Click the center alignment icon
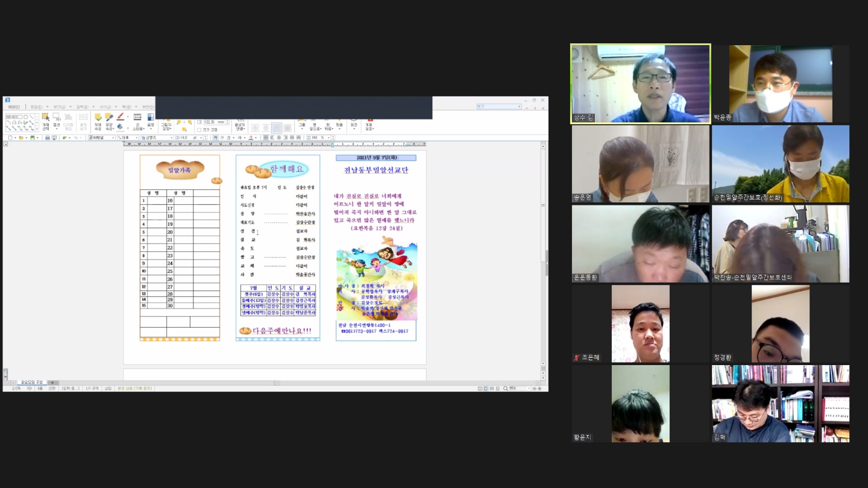Viewport: 868px width, 488px height. [x=279, y=138]
